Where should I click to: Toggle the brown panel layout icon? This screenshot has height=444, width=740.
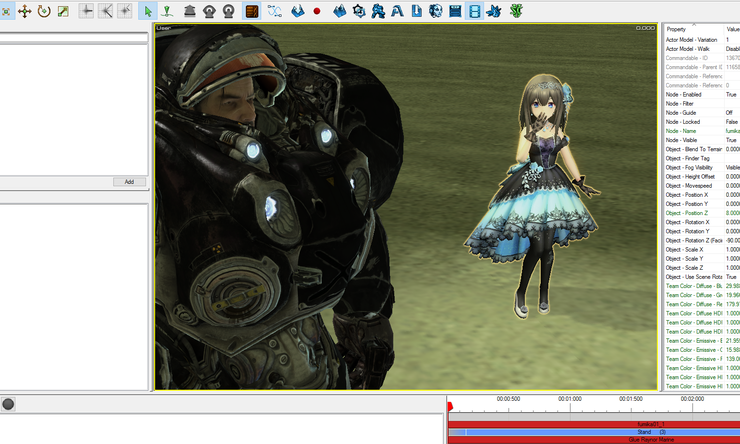252,11
